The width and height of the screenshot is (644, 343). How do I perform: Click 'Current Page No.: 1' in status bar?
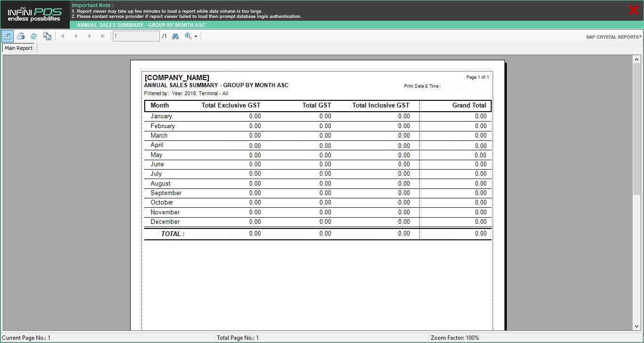pos(26,338)
